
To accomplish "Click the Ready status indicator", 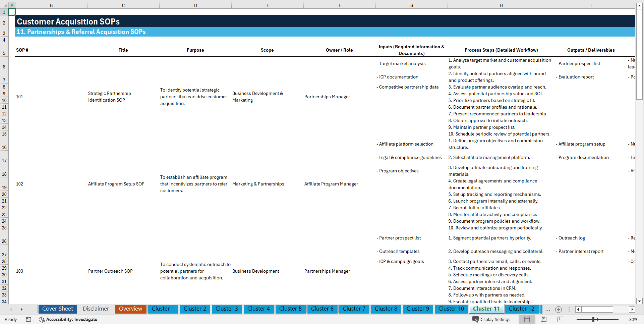I will [x=10, y=319].
